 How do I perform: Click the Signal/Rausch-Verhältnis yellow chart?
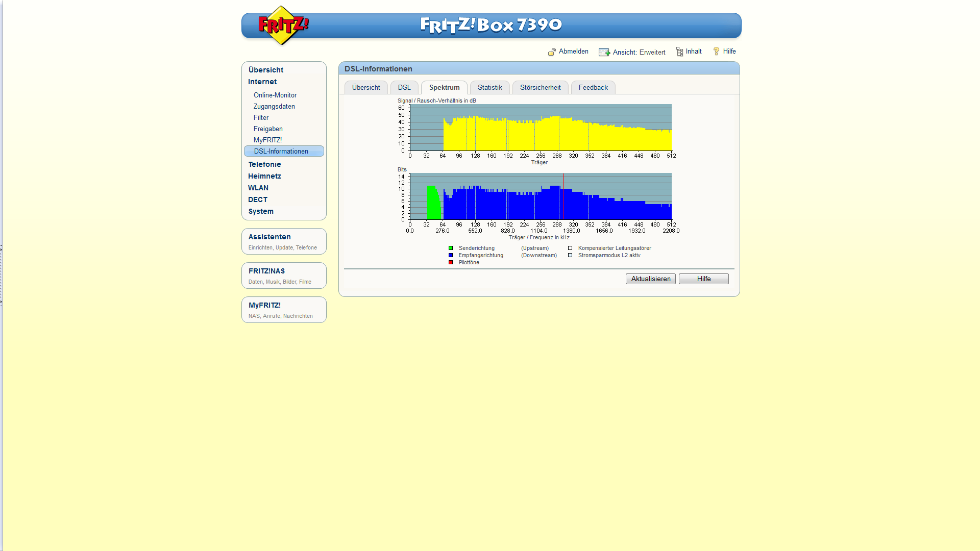pos(541,128)
